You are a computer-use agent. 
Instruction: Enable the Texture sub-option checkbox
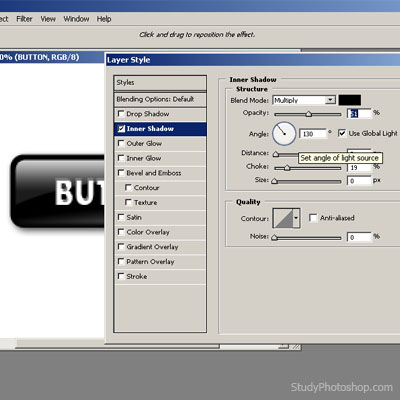[128, 202]
